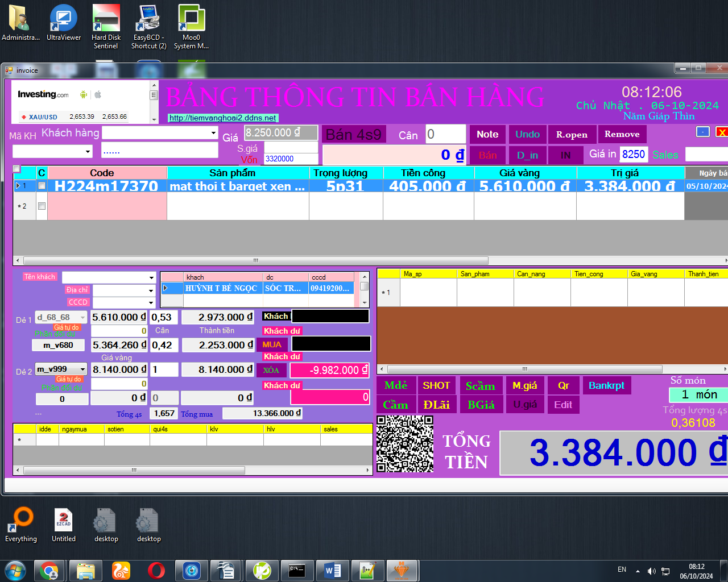
Task: Tick checkbox in empty row 2
Action: click(x=42, y=206)
